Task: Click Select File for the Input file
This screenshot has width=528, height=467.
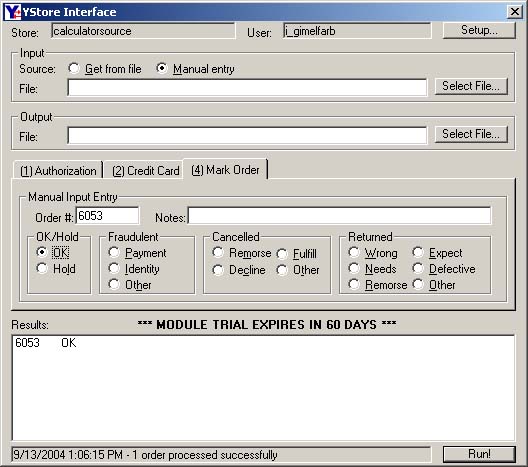Action: coord(471,86)
